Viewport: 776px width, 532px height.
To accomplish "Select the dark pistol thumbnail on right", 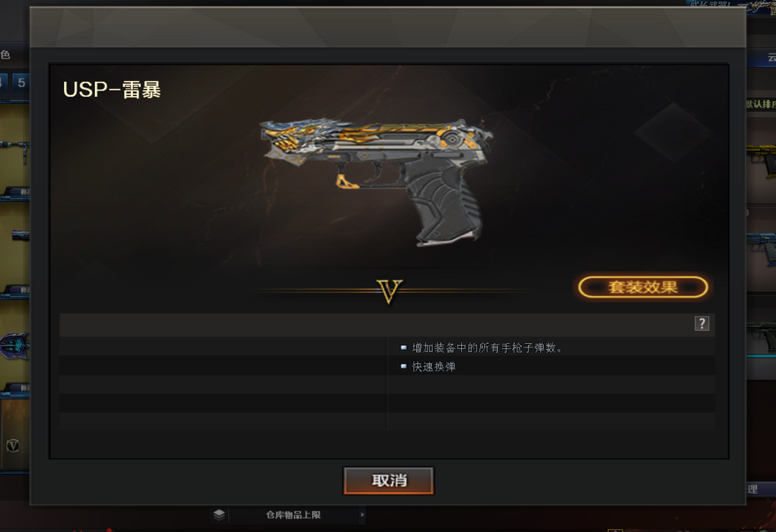I will [x=761, y=336].
